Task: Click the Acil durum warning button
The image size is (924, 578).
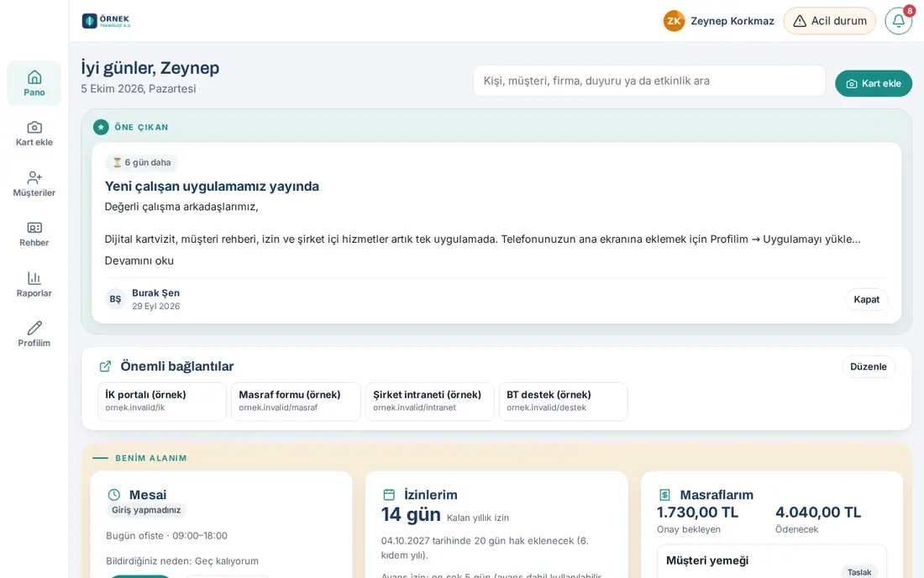Action: 829,21
